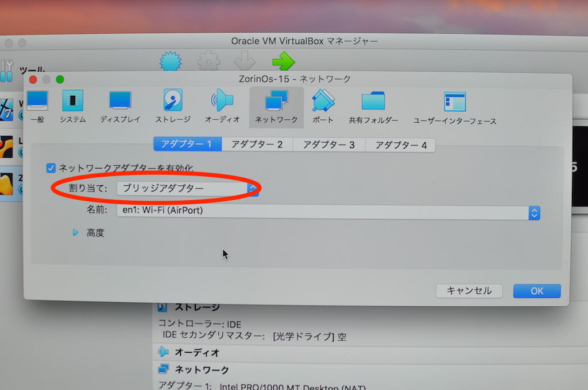588x390 pixels.
Task: Click the ストレージ heading in the details pane
Action: (198, 307)
